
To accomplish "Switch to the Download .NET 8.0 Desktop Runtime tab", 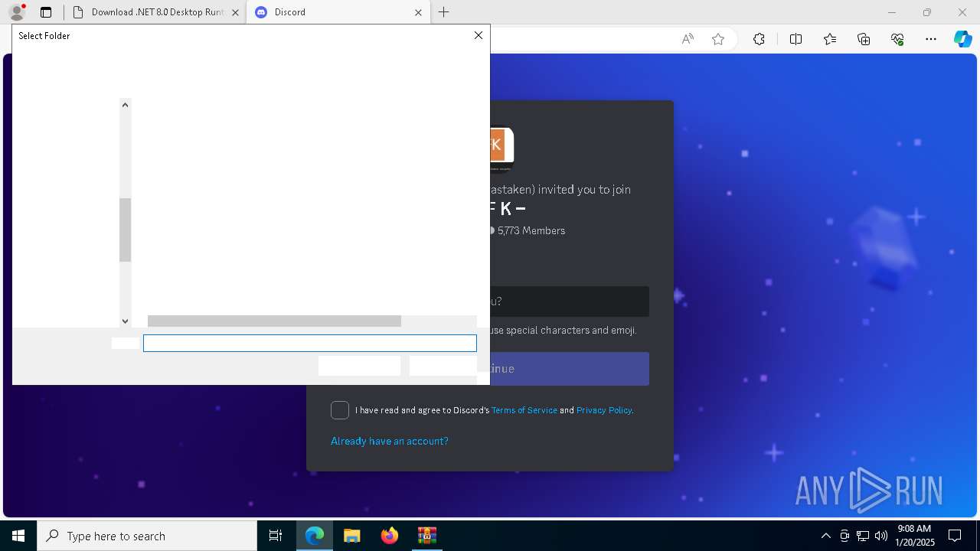I will click(157, 12).
